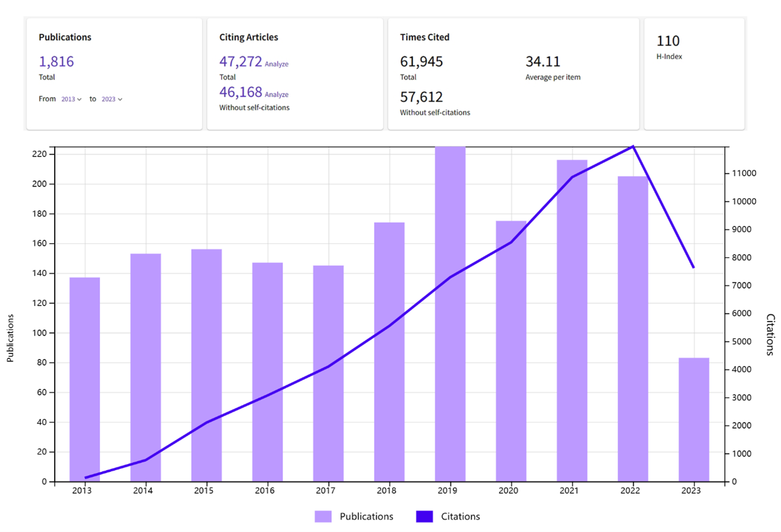The height and width of the screenshot is (532, 781).
Task: Toggle the Citations legend swatch
Action: pos(424,516)
